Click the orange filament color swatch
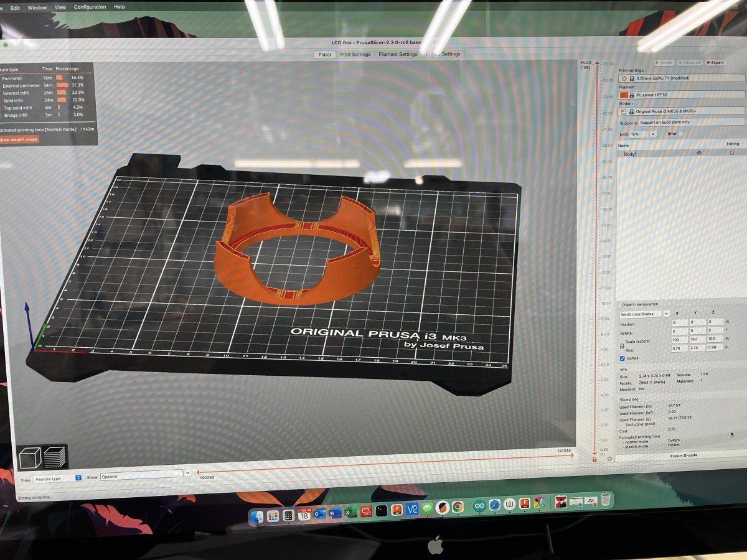 click(624, 95)
